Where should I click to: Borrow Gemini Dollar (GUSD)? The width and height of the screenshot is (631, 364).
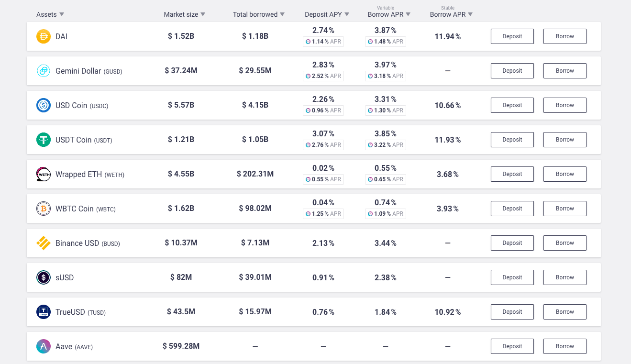pos(565,71)
